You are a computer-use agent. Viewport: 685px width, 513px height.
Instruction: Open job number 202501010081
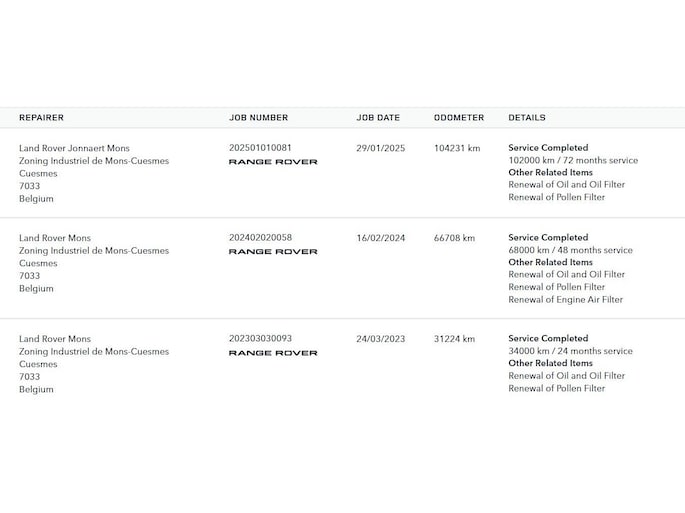click(x=260, y=148)
